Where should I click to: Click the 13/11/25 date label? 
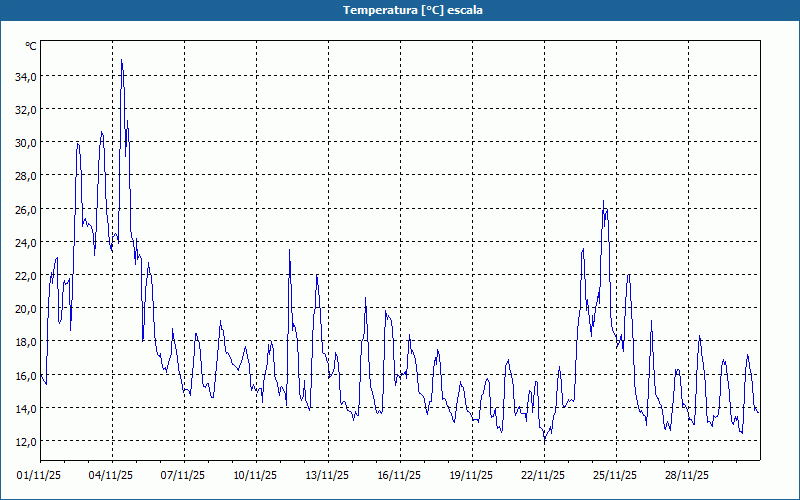click(x=328, y=476)
